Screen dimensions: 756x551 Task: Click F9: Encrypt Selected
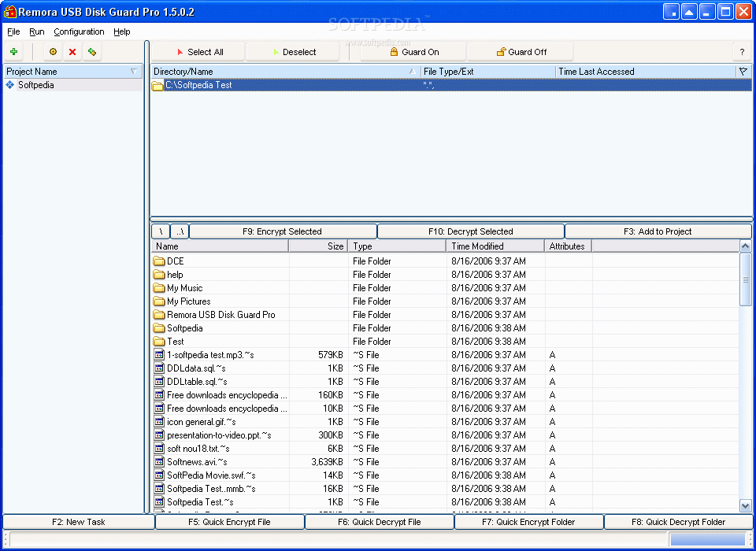click(x=283, y=231)
